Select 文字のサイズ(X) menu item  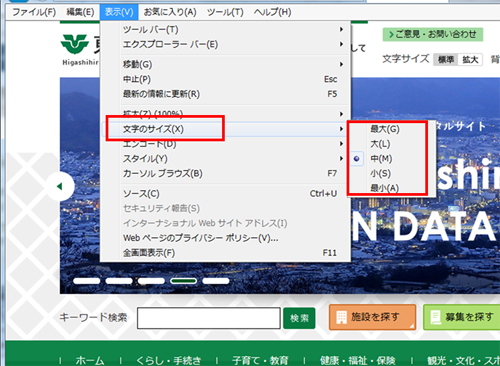225,129
